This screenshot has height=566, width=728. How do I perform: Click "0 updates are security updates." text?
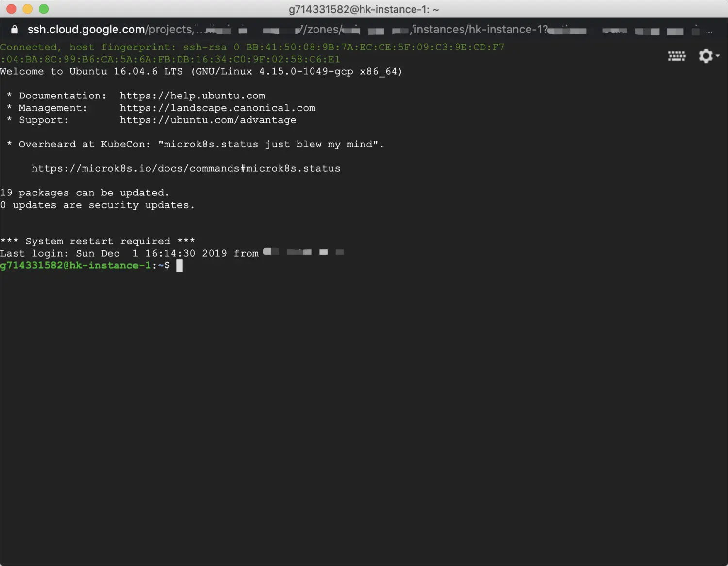(97, 205)
